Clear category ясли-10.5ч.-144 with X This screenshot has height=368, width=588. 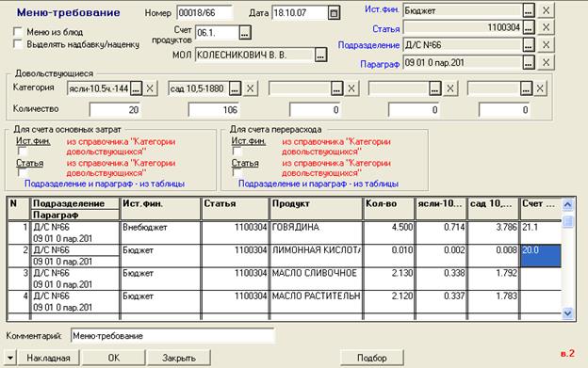coord(150,88)
